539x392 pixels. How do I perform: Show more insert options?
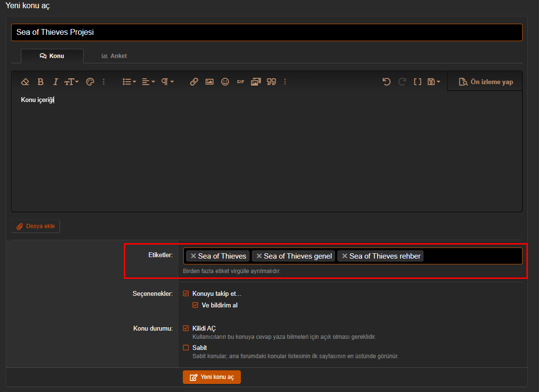click(285, 82)
